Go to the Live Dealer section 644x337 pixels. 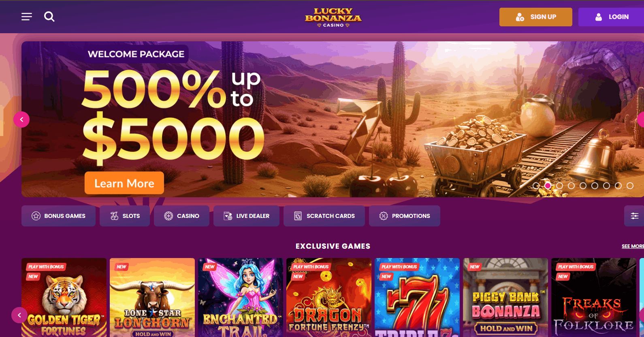(246, 216)
